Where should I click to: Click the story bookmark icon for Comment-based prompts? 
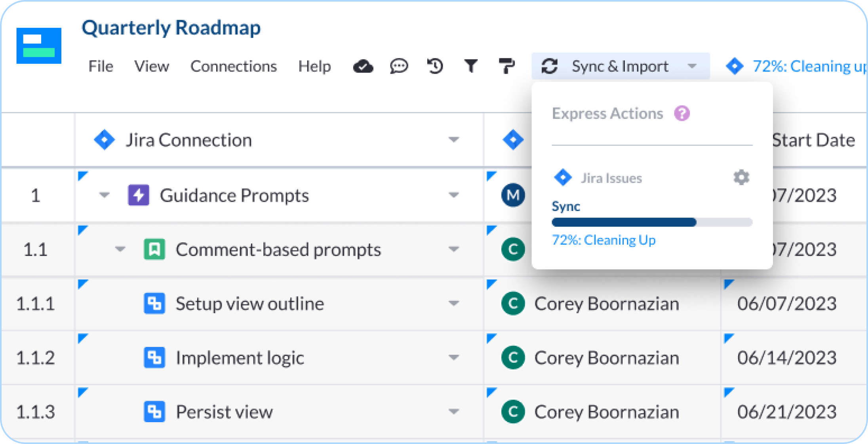coord(154,249)
